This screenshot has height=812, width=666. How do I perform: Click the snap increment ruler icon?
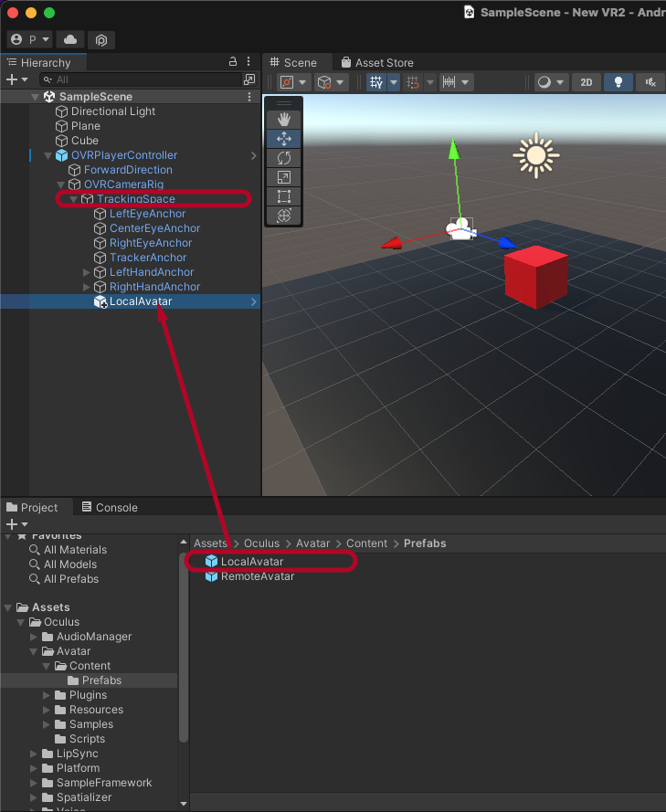point(449,82)
